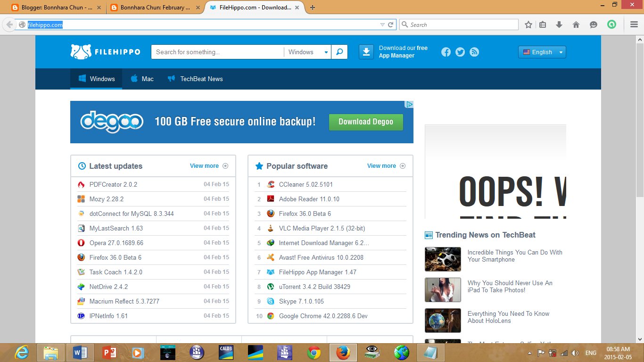This screenshot has width=644, height=362.
Task: Click View more in Popular software
Action: click(386, 166)
